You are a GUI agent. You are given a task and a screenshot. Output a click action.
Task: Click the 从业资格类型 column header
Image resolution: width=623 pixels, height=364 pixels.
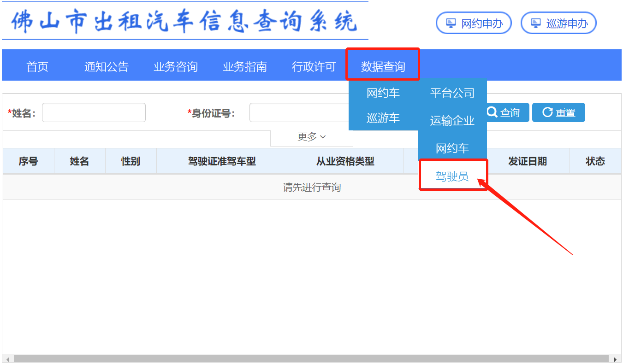coord(345,161)
